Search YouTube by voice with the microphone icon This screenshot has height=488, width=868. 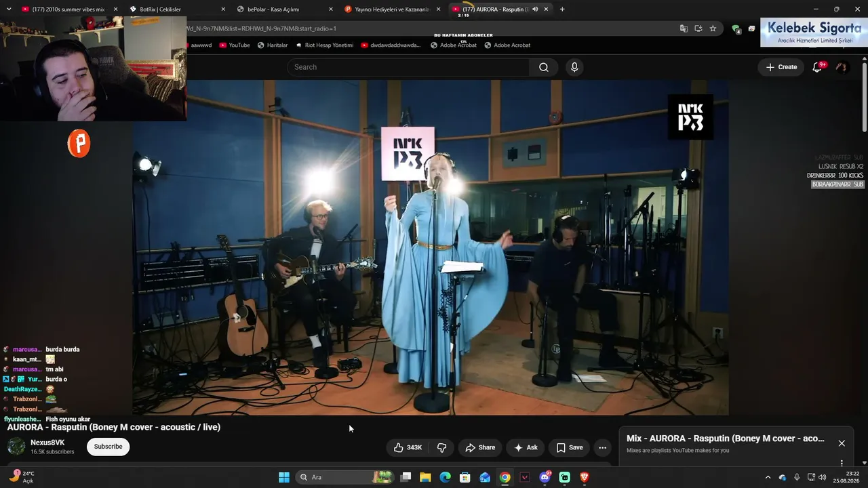(x=574, y=67)
